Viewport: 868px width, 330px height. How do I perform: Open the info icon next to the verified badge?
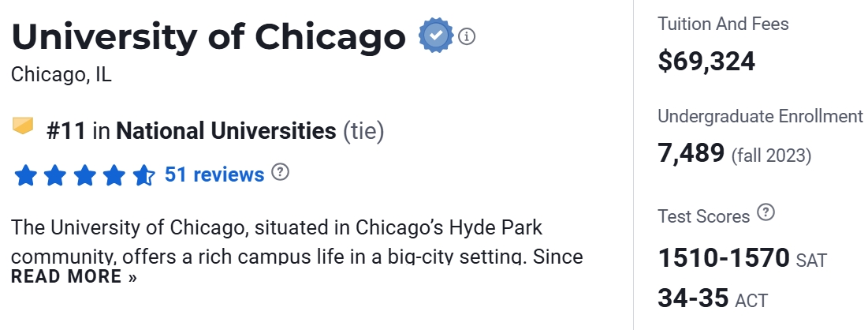coord(467,36)
